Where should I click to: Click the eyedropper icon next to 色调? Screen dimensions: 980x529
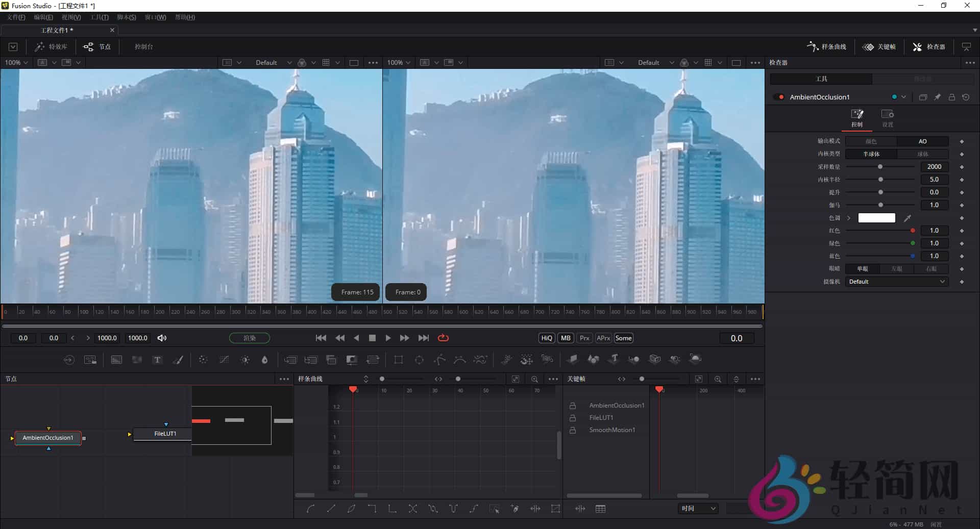click(908, 218)
